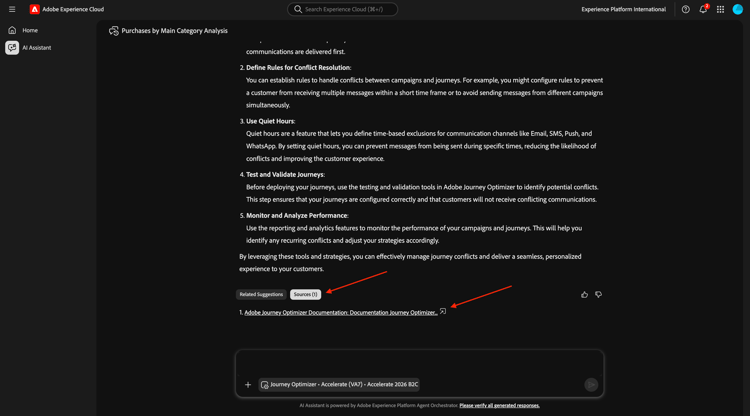Open the Journey Optimizer - Accelerate sandbox selector
Screen dimensions: 750x416
click(339, 384)
